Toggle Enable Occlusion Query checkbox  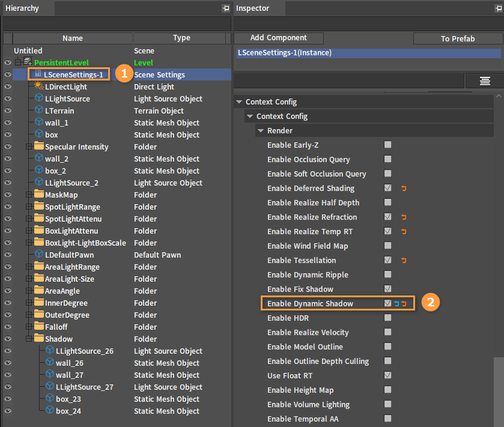(x=387, y=159)
